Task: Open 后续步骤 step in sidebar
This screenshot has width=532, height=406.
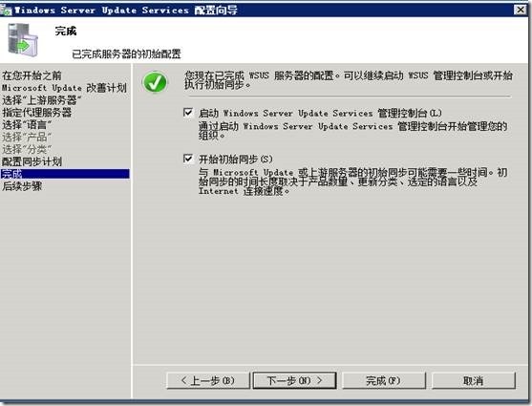Action: click(22, 186)
